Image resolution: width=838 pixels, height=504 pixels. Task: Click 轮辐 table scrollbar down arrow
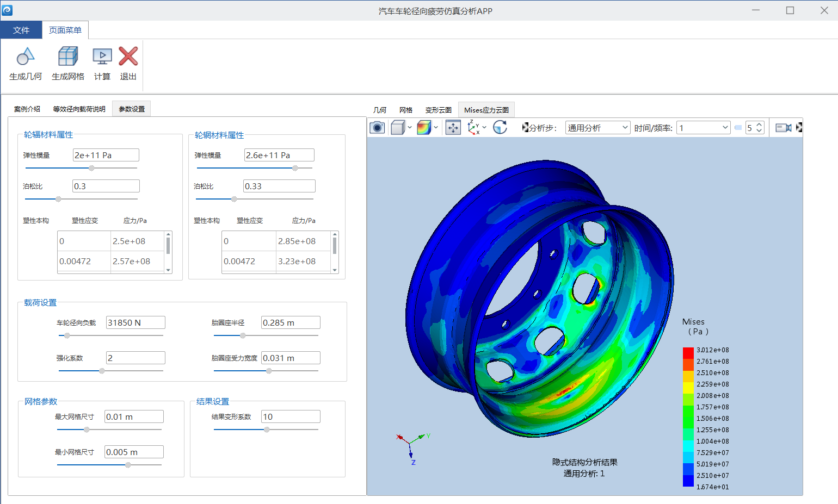coord(168,270)
